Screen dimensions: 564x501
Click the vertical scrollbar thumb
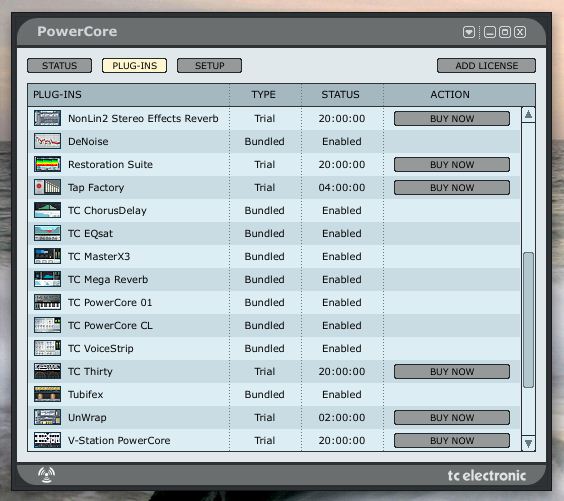[528, 320]
